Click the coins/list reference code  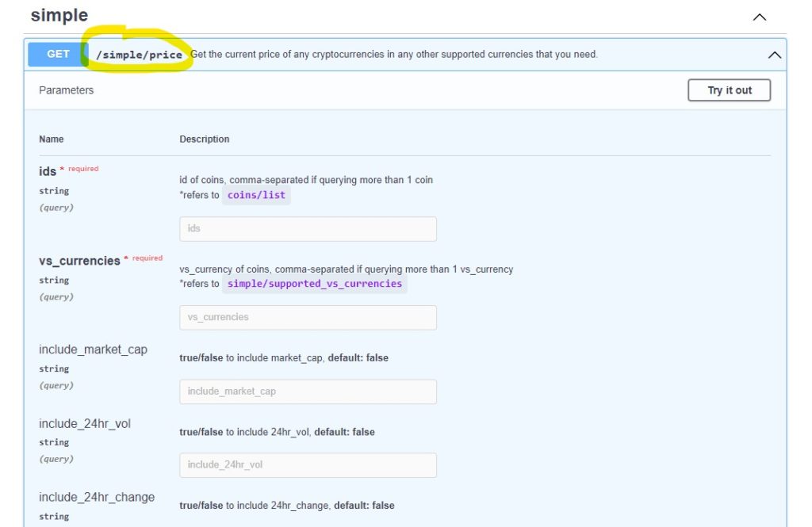tap(256, 195)
